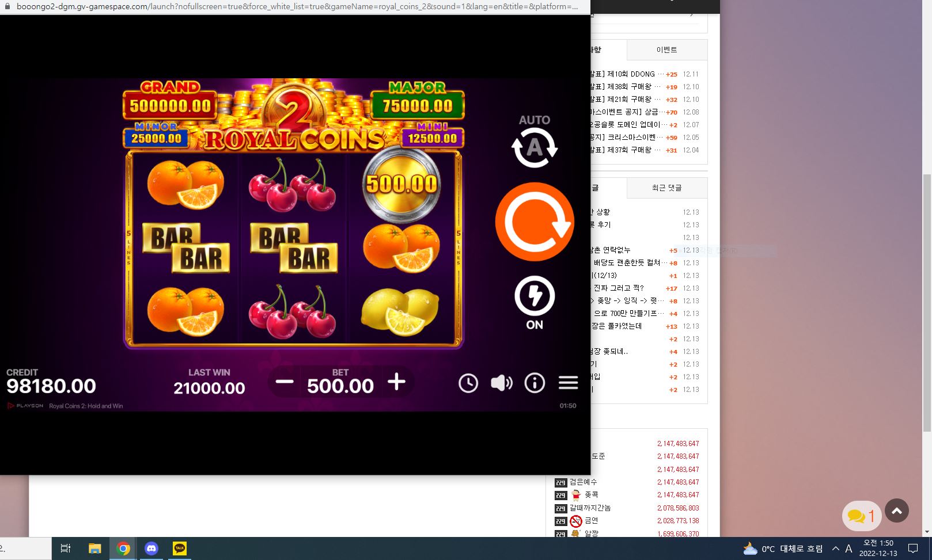
Task: Click the MINOR jackpot value 25000.00
Action: [x=156, y=138]
